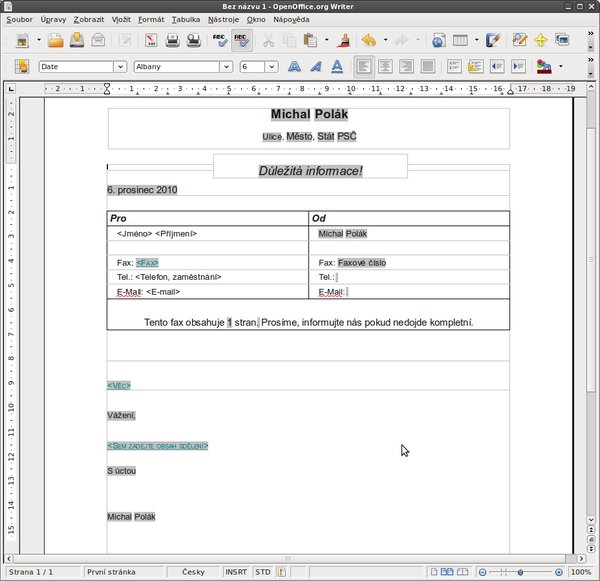Screen dimensions: 600x581
Task: Export directly as PDF
Action: (152, 40)
